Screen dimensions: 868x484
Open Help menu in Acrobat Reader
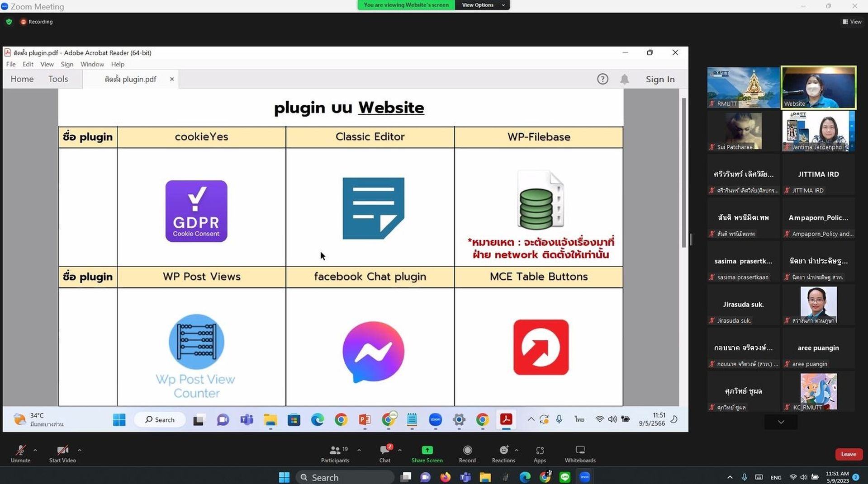tap(118, 64)
